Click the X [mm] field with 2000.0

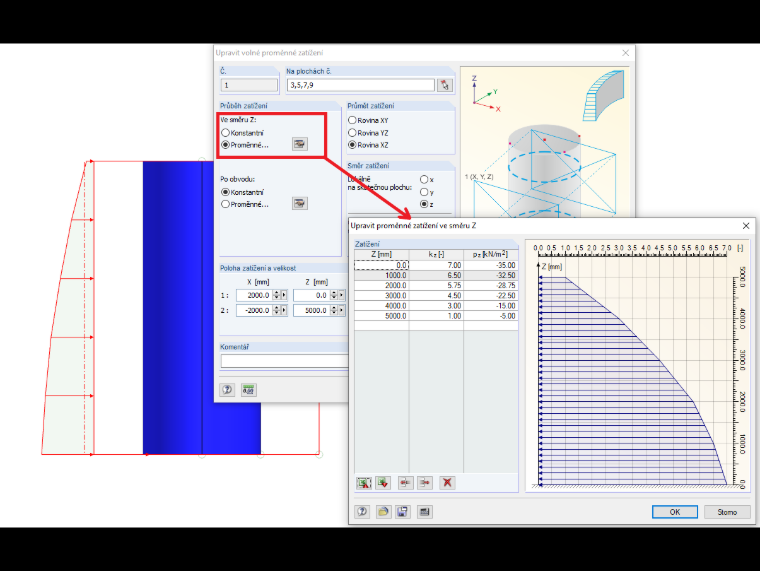click(254, 295)
